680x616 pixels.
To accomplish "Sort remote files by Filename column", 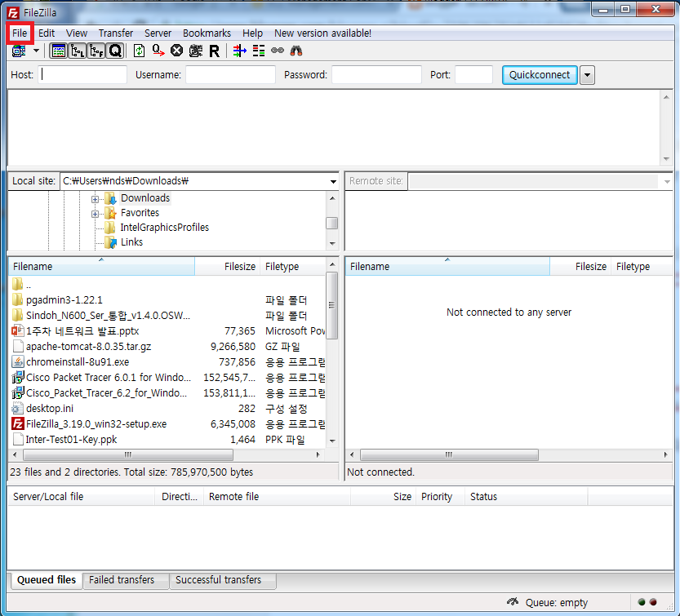I will coord(447,266).
